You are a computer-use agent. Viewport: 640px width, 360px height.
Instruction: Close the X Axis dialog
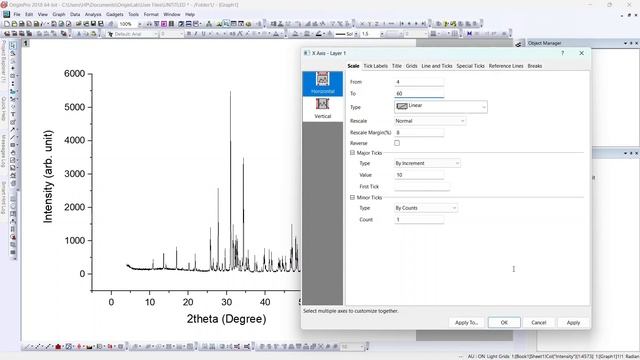(x=581, y=53)
